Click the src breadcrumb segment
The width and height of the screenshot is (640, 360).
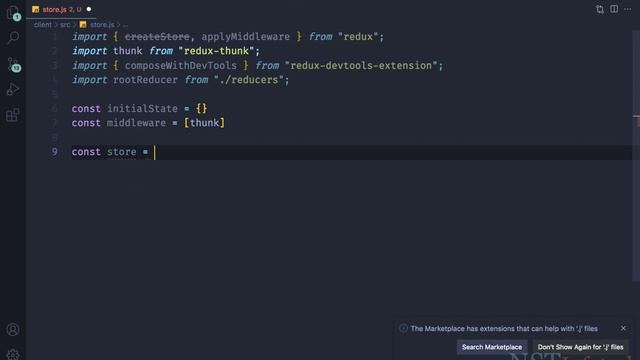(x=65, y=24)
